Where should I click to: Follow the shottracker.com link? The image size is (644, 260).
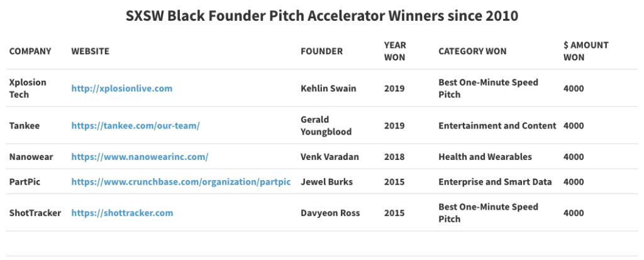tap(122, 213)
